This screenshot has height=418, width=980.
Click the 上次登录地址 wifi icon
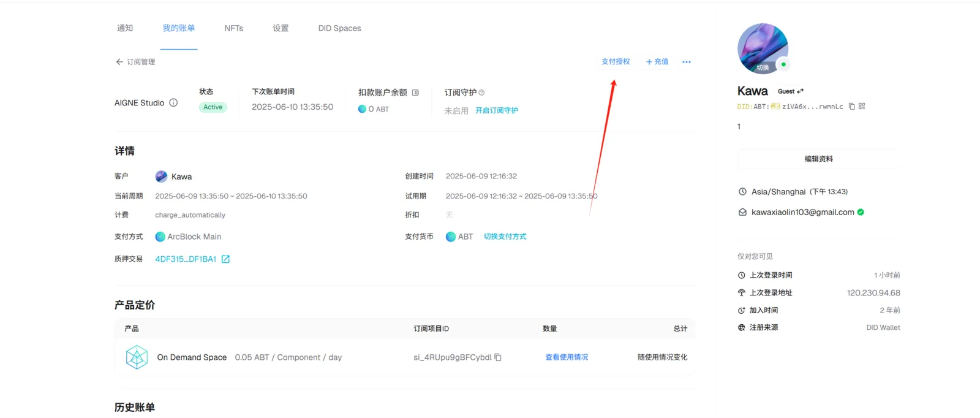tap(742, 293)
